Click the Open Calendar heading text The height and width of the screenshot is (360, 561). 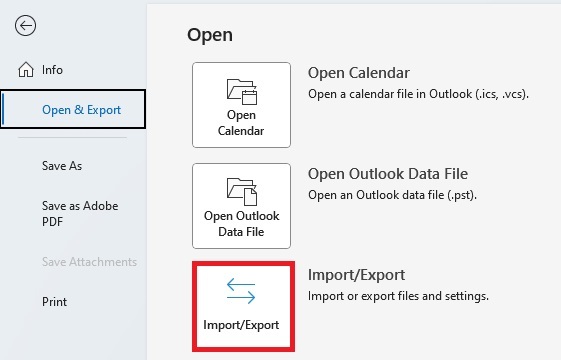359,73
